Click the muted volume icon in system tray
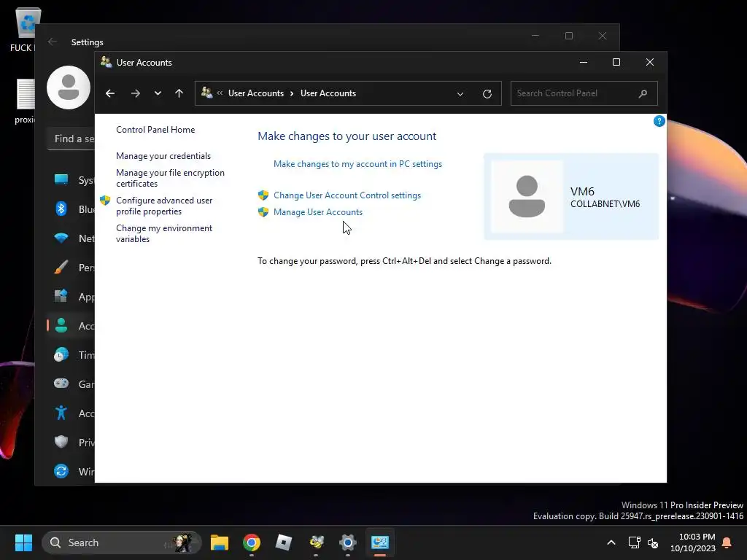 pyautogui.click(x=653, y=542)
